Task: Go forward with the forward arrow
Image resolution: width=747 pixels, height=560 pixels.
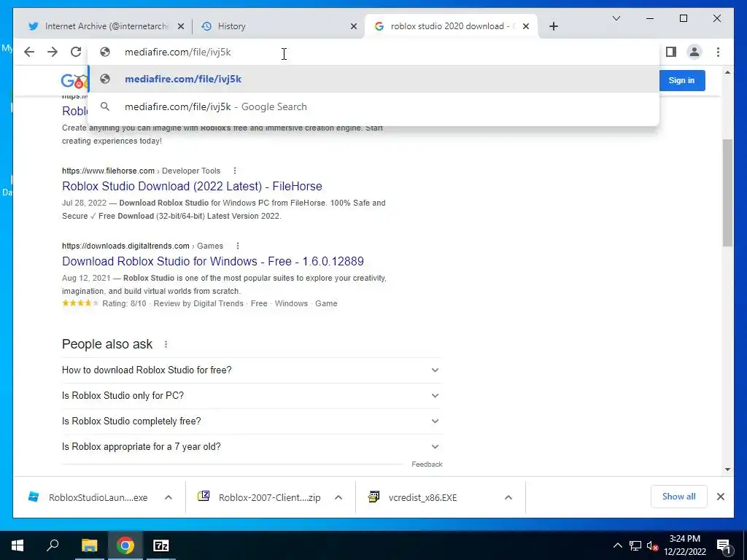Action: click(53, 52)
